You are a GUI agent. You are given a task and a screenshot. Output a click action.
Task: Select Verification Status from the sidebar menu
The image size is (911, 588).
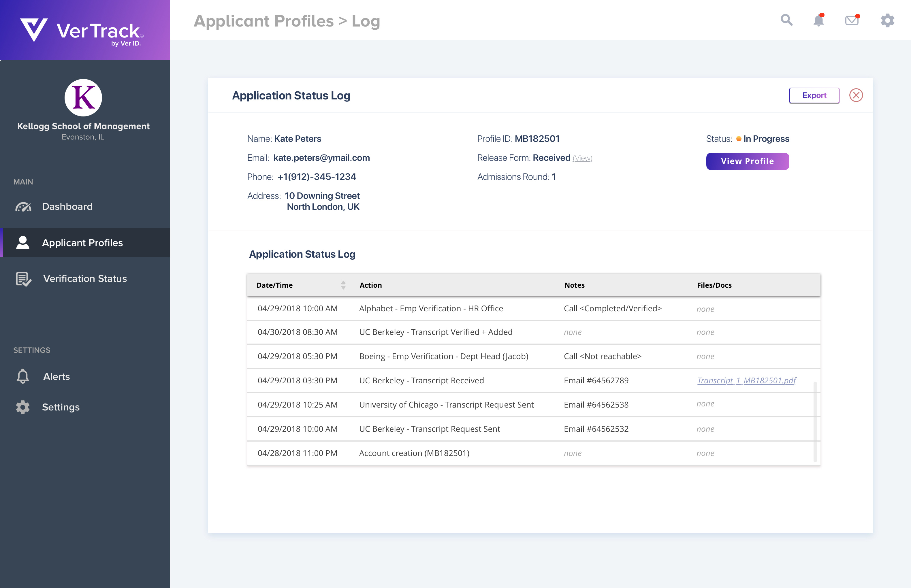click(x=84, y=278)
